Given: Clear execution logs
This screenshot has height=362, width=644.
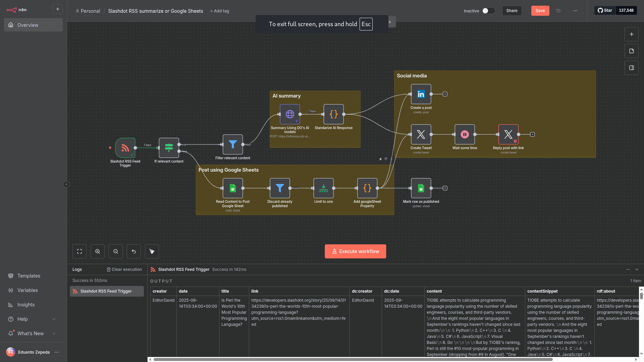Looking at the screenshot, I should pos(124,269).
